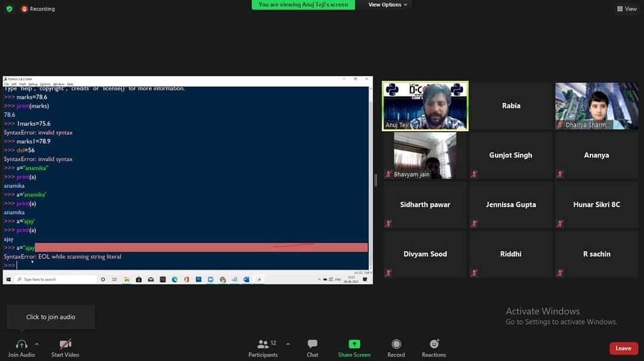Click the muted mic icon on Riddhi's tile
The image size is (644, 361).
[475, 273]
